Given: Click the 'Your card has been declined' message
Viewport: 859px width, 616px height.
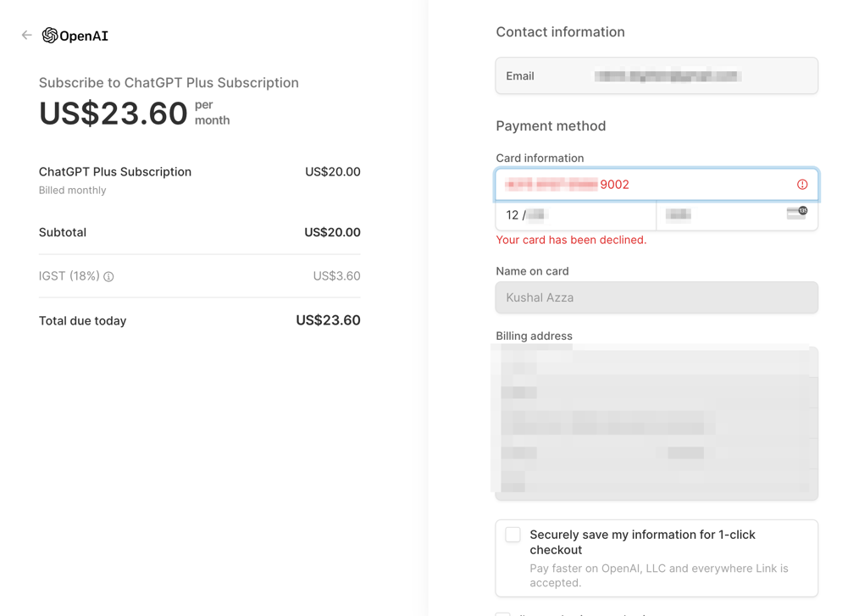Looking at the screenshot, I should tap(571, 240).
